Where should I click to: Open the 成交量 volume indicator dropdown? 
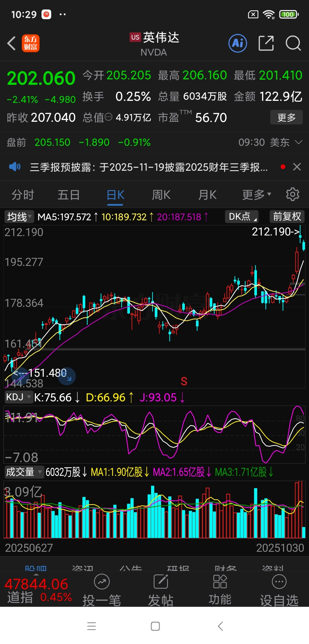[24, 472]
